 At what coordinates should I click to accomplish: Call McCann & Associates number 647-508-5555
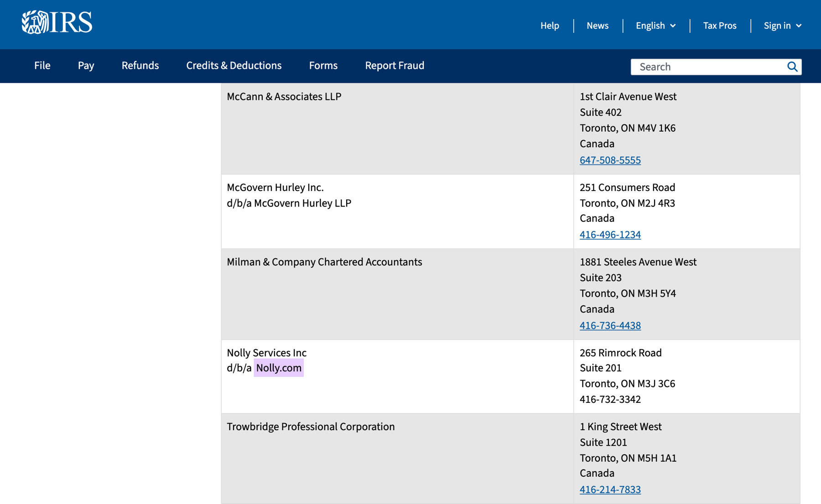tap(610, 160)
